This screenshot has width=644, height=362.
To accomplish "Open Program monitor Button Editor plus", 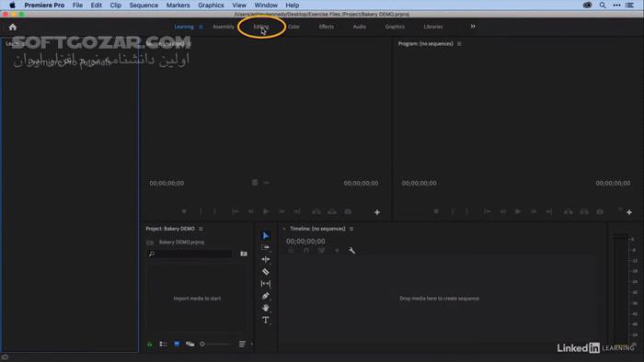I will 629,212.
